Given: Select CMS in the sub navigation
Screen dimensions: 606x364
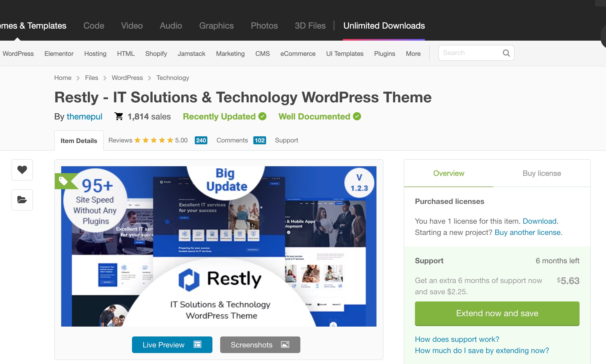Looking at the screenshot, I should click(262, 53).
